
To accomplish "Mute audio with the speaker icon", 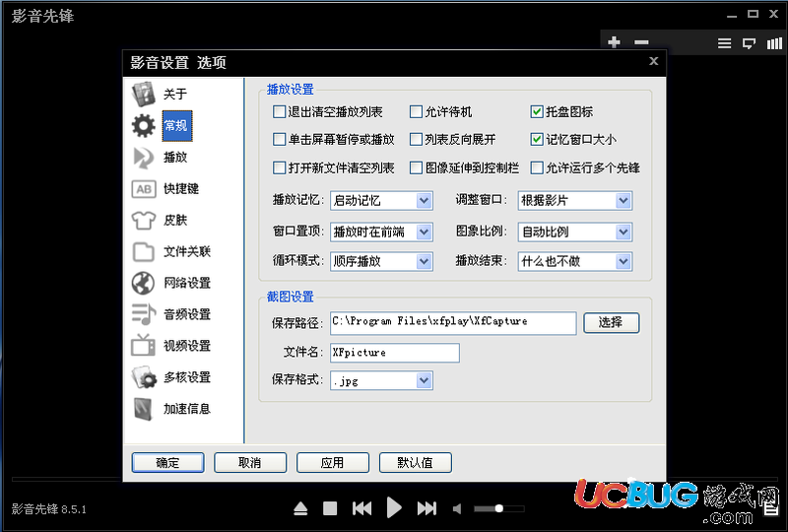I will [x=457, y=509].
